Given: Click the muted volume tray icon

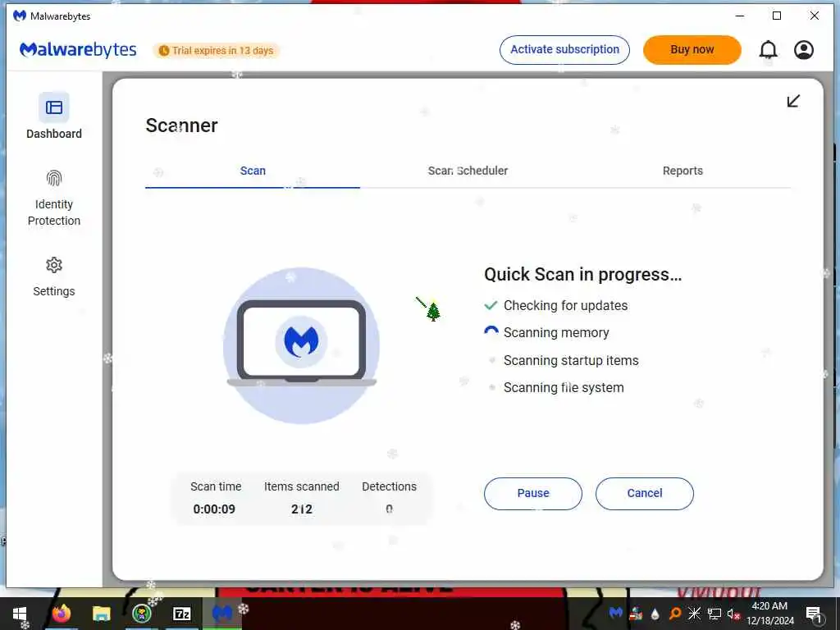Looking at the screenshot, I should tap(733, 614).
